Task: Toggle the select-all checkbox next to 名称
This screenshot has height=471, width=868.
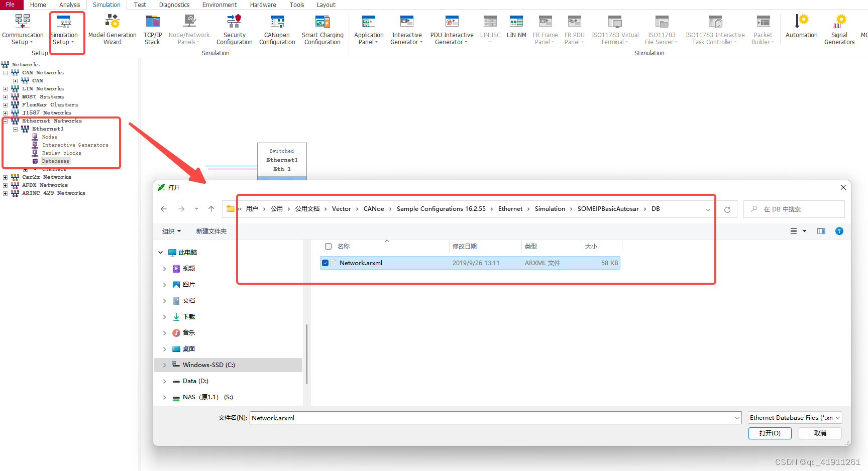Action: pyautogui.click(x=328, y=246)
